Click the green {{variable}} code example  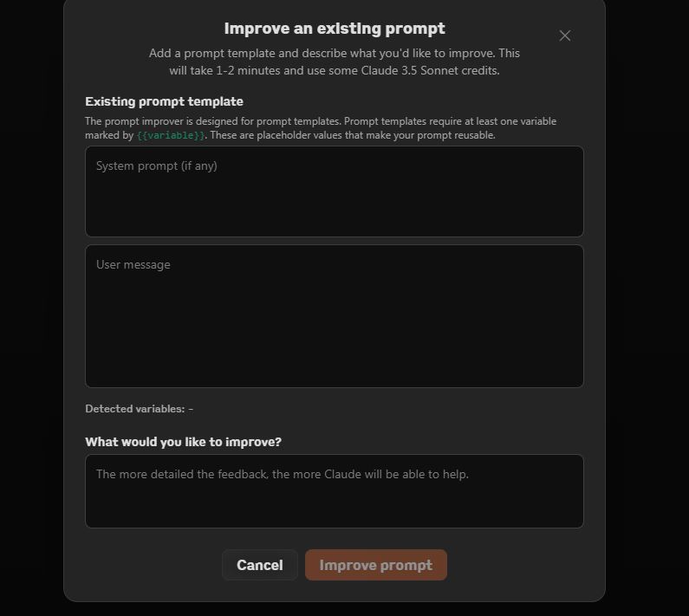[171, 135]
